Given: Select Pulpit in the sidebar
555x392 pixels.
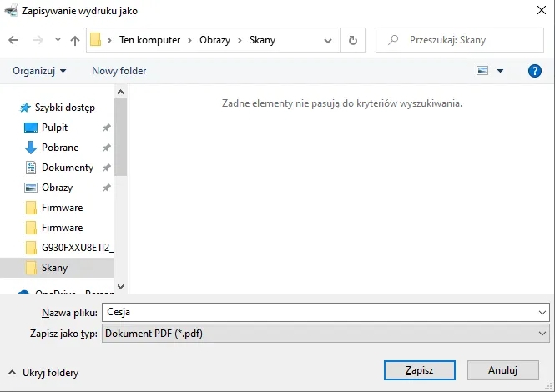Looking at the screenshot, I should tap(54, 128).
